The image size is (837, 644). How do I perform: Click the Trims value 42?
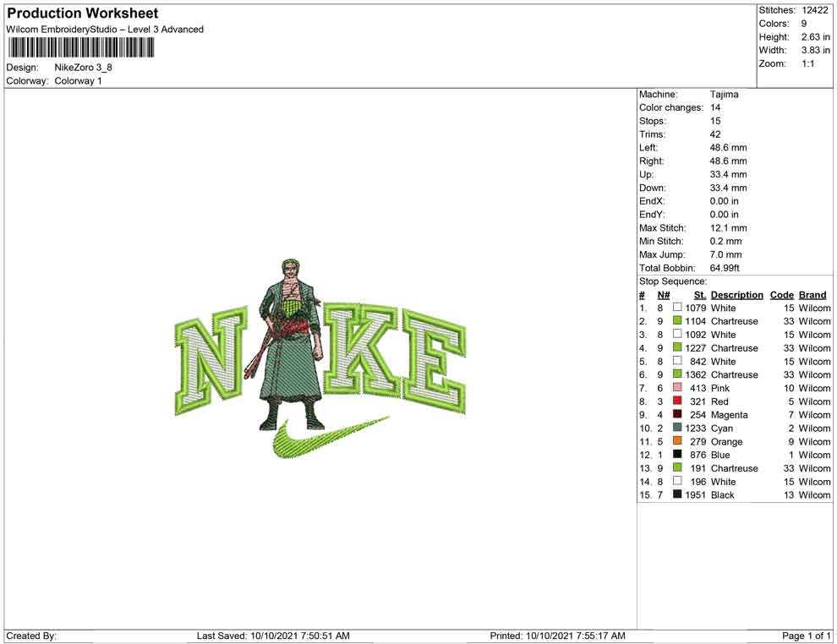pyautogui.click(x=714, y=134)
